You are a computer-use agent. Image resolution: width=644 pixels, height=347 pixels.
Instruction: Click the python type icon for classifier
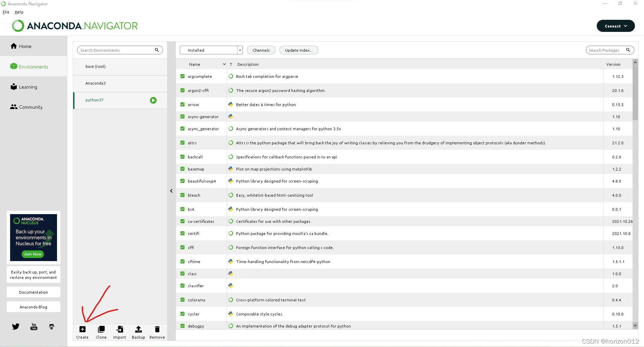(x=231, y=286)
